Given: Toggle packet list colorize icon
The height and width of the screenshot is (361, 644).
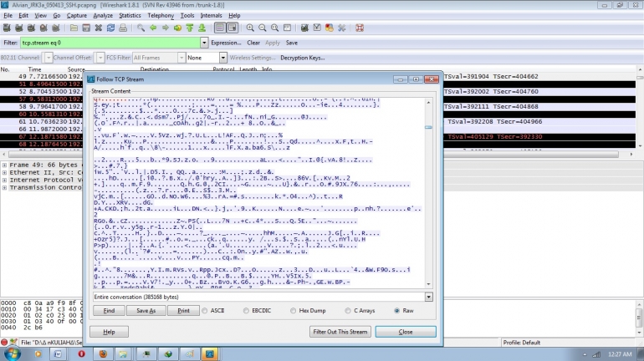Looking at the screenshot, I should pyautogui.click(x=220, y=28).
